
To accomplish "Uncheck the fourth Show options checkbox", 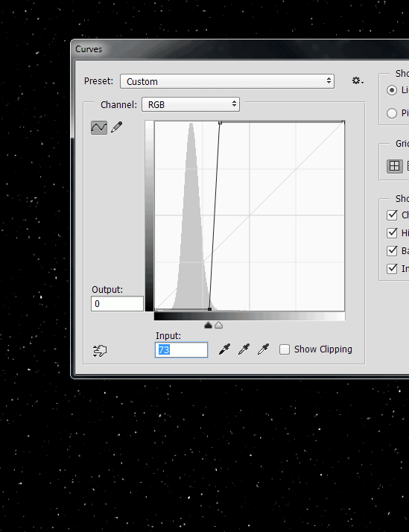I will coord(392,269).
